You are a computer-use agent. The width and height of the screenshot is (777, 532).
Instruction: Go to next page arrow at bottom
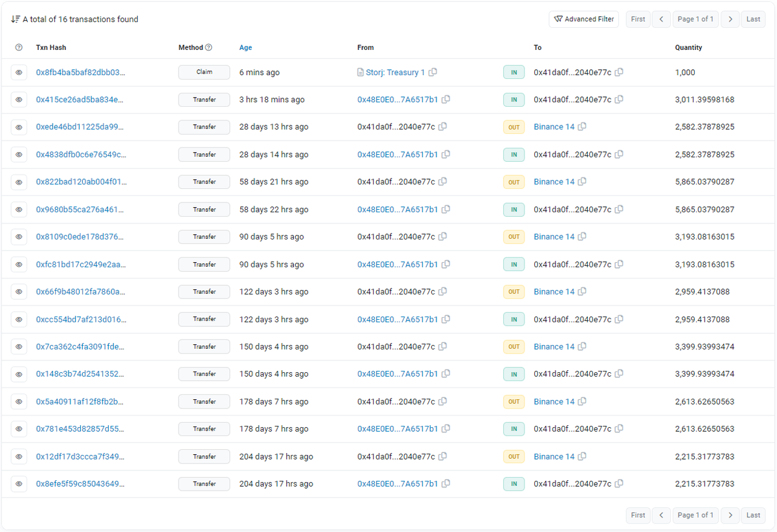730,515
